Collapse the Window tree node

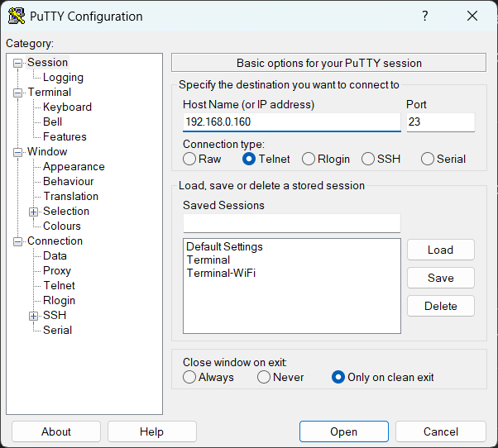coord(18,153)
